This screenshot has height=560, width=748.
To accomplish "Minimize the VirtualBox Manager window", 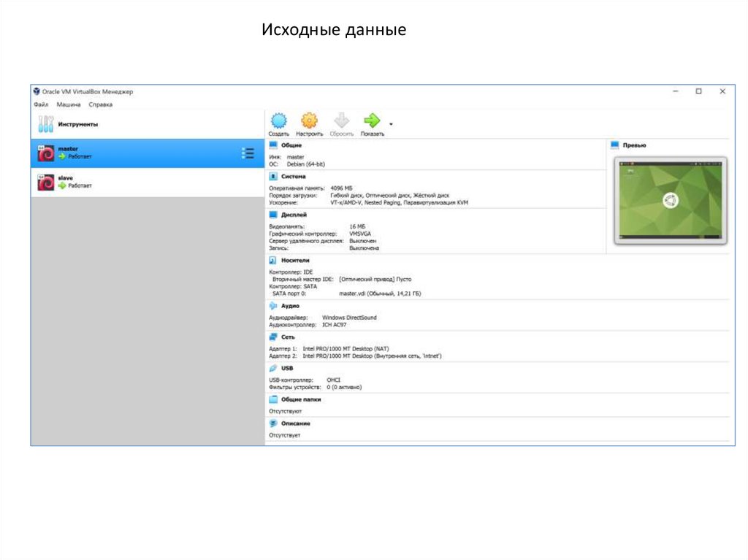I will pyautogui.click(x=676, y=91).
